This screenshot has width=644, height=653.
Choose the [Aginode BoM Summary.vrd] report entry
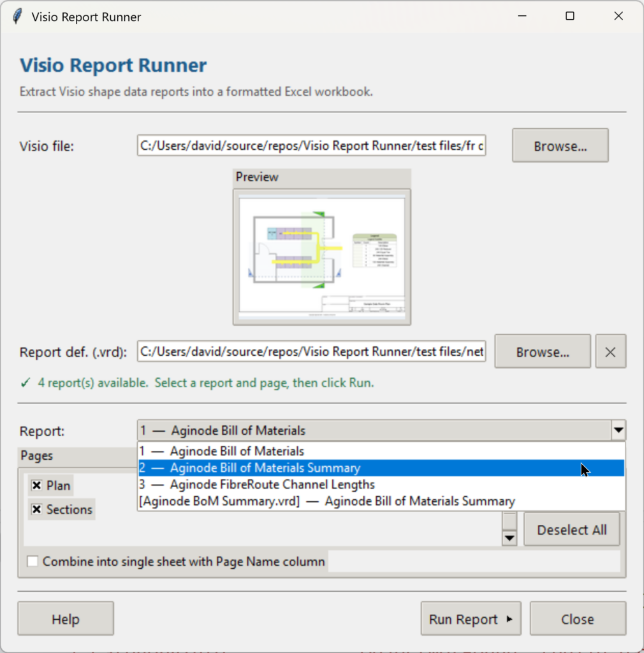[381, 501]
